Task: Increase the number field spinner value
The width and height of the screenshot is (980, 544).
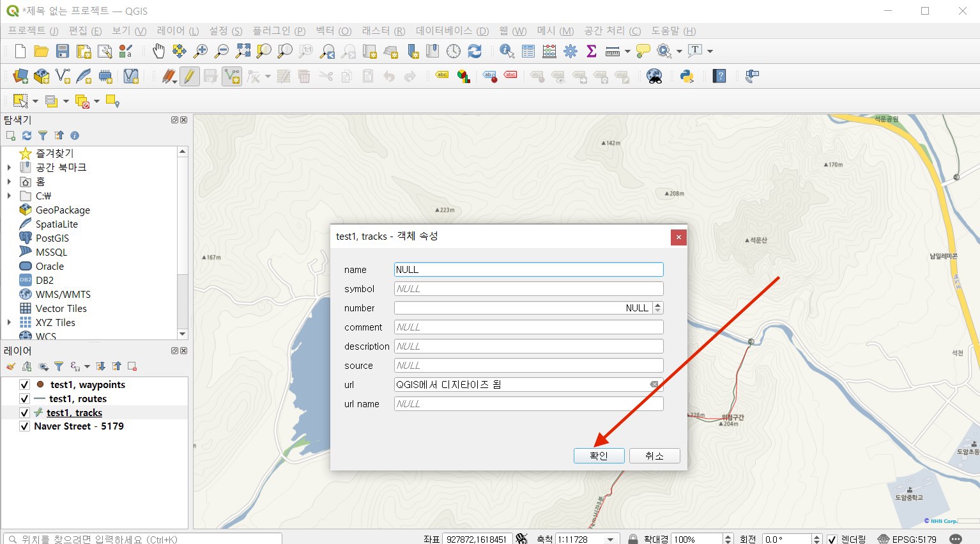Action: pos(657,305)
